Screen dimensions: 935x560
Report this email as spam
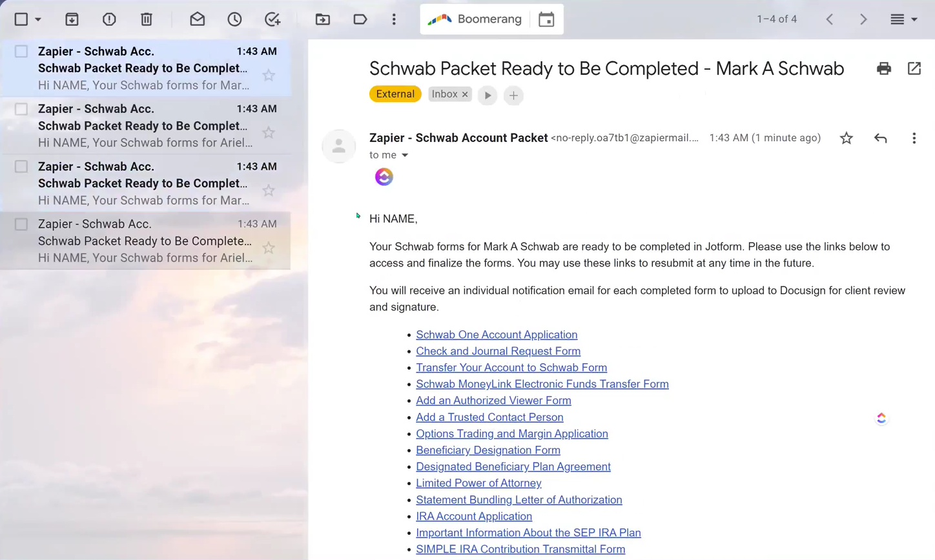coord(109,19)
